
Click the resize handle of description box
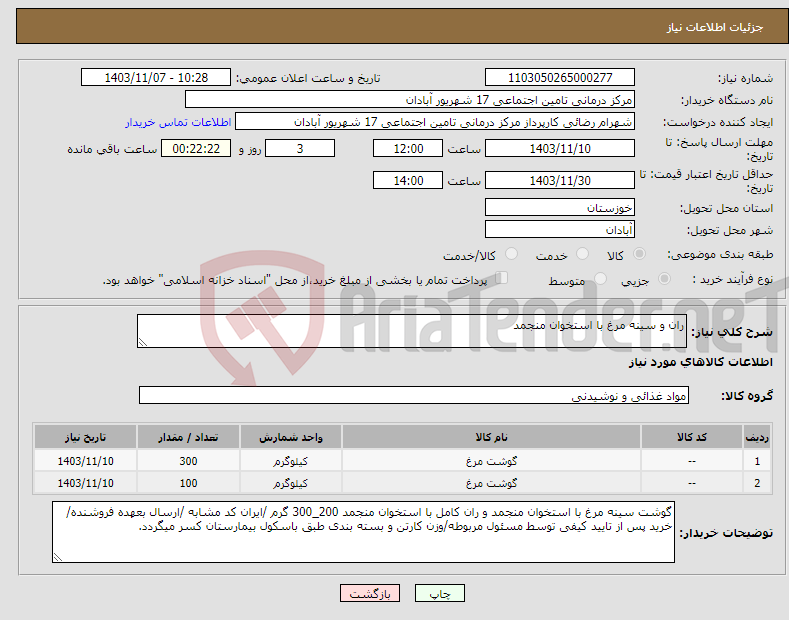coord(143,342)
